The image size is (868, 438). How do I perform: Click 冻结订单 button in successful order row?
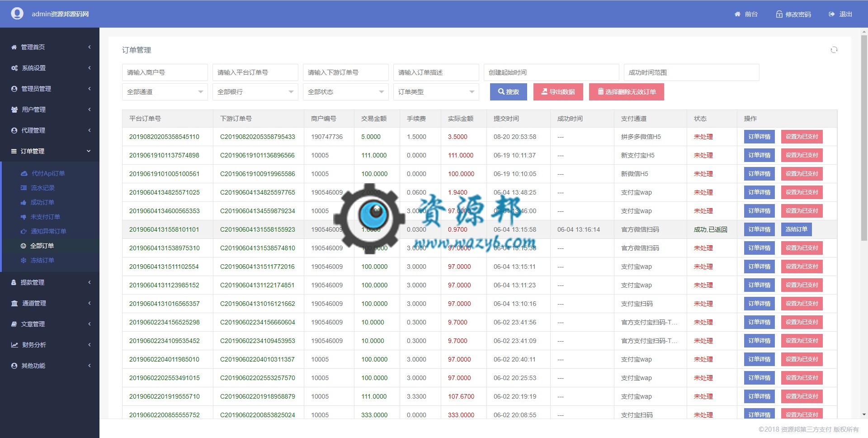(x=796, y=229)
